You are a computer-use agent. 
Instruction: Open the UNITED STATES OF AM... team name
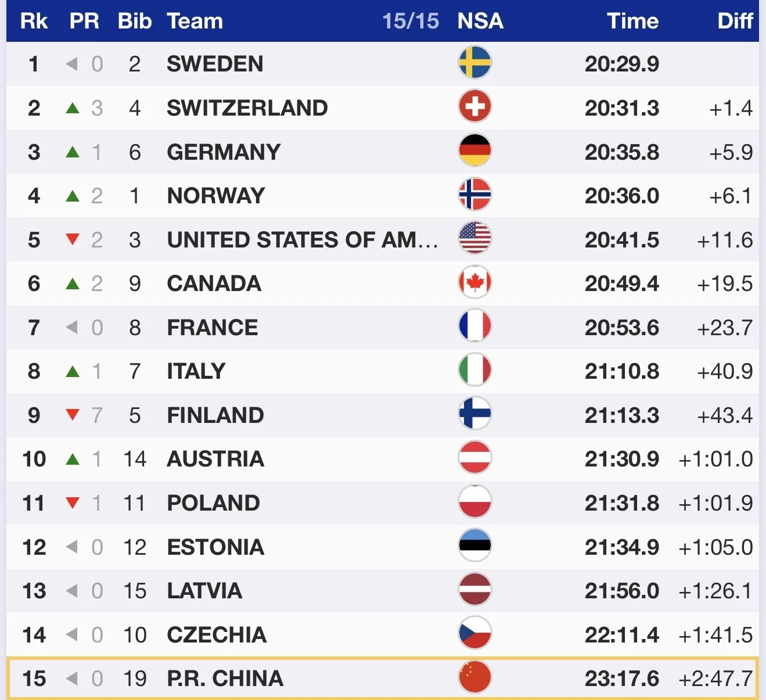coord(302,240)
